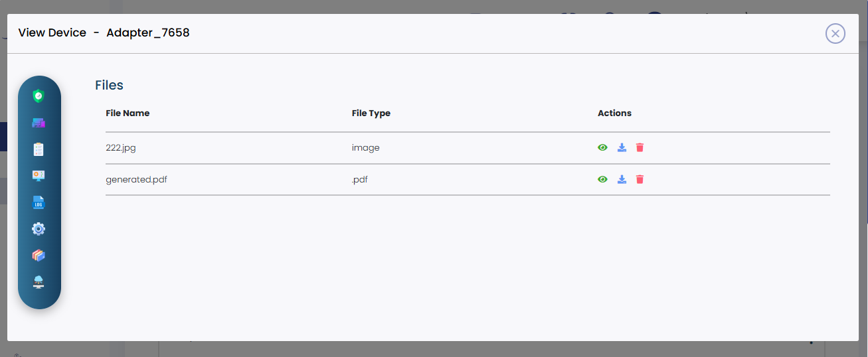Open the LOG file sidebar section
The width and height of the screenshot is (868, 357).
[39, 202]
